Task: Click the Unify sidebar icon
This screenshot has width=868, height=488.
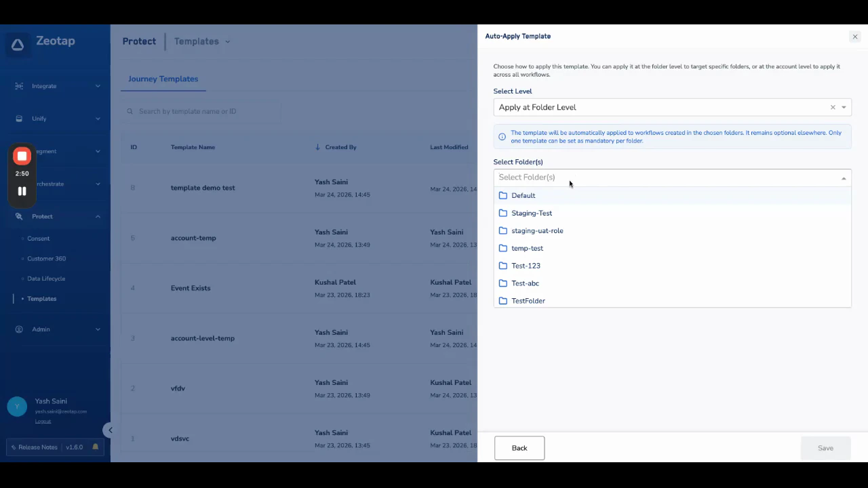Action: pos(19,119)
